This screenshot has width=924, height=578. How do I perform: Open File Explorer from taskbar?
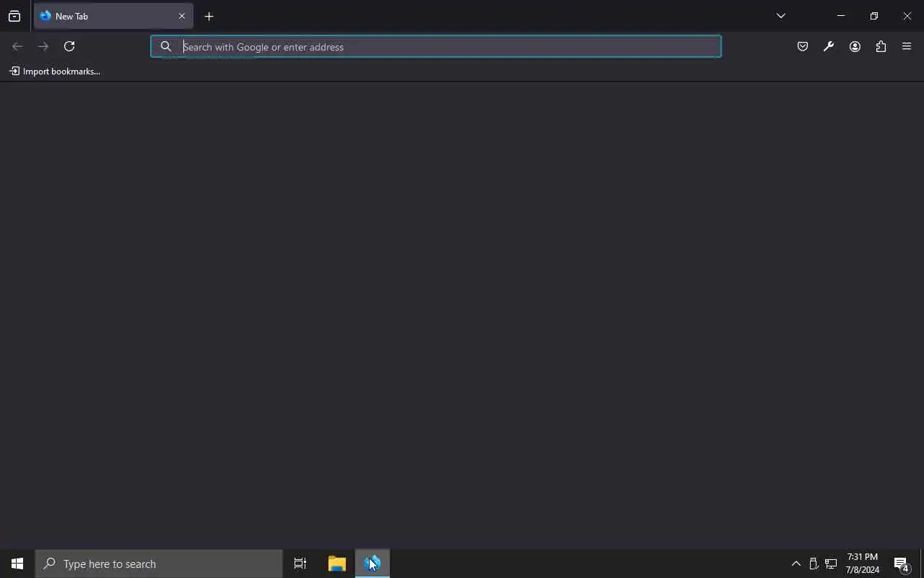(x=337, y=564)
